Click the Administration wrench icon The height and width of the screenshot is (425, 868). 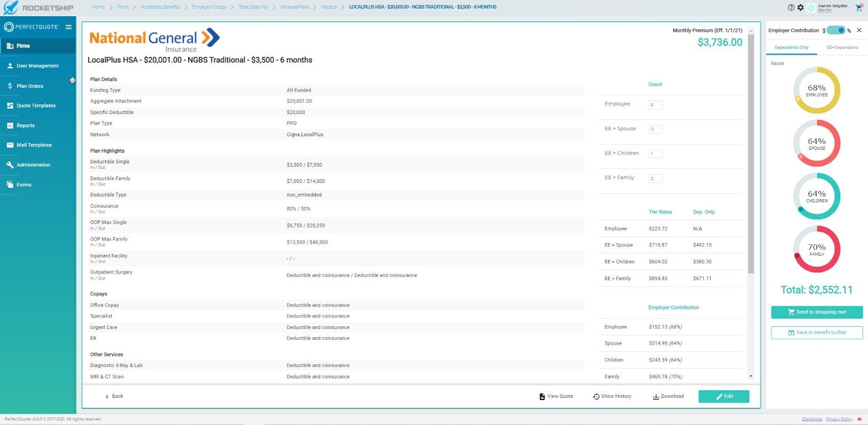pyautogui.click(x=10, y=165)
